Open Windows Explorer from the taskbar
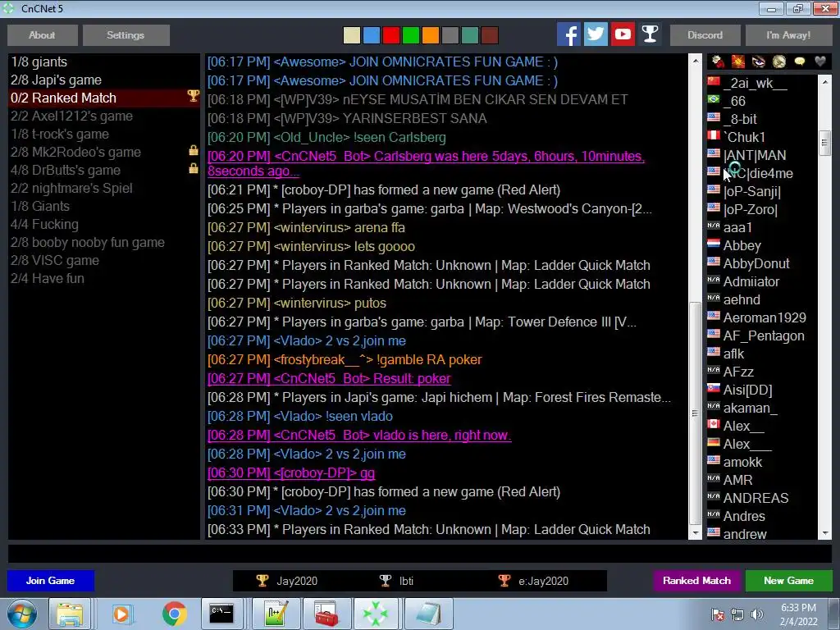840x630 pixels. [70, 614]
